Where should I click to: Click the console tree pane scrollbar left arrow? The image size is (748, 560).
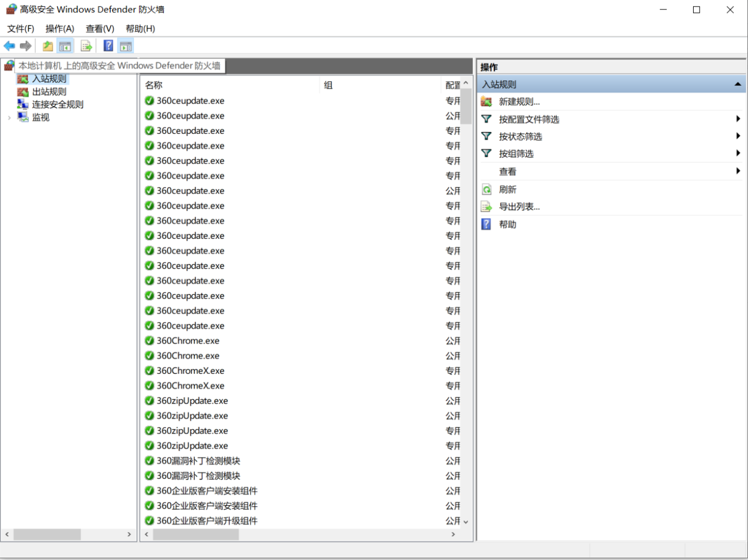point(7,534)
